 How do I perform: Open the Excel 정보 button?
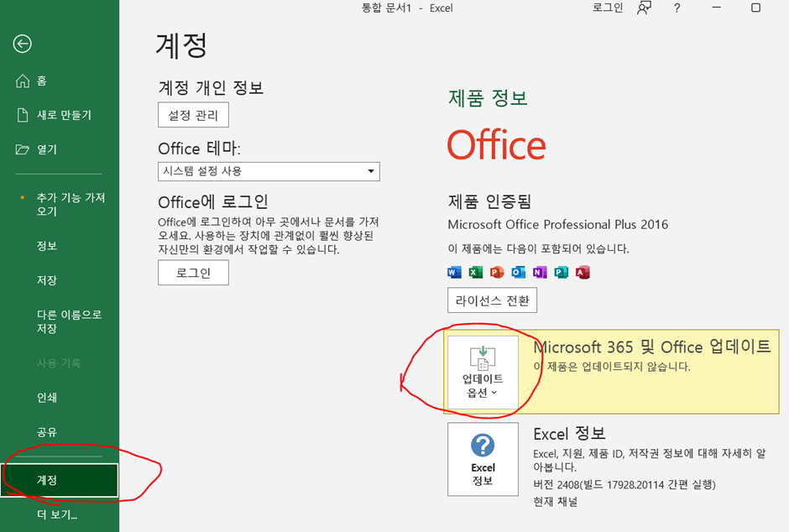483,459
